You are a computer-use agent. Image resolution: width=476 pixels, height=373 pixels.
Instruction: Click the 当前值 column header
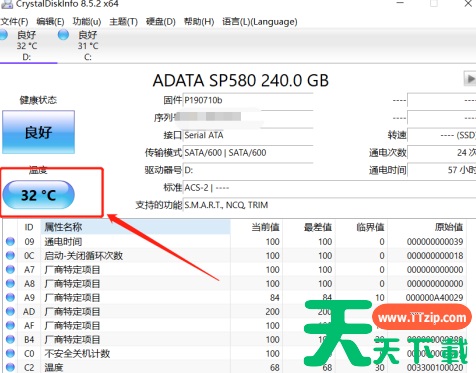pyautogui.click(x=256, y=227)
